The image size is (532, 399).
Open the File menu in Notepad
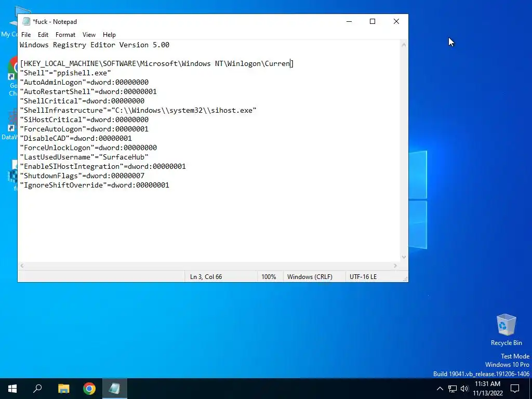click(26, 35)
